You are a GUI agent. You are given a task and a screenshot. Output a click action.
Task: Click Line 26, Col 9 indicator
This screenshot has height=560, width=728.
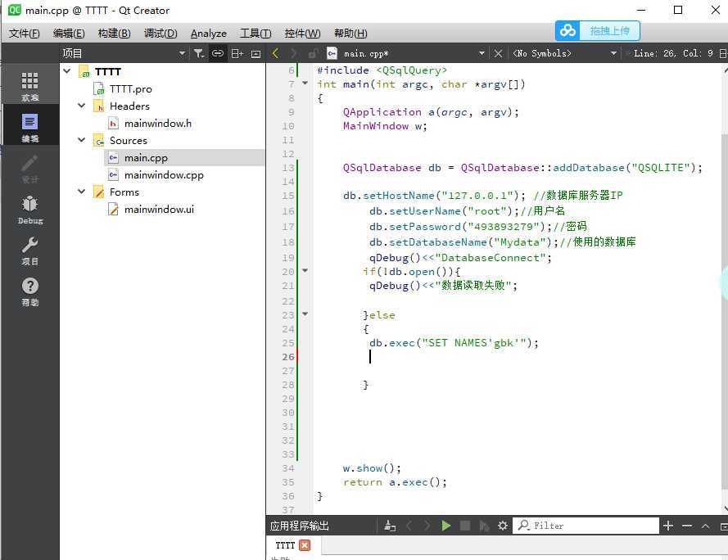(x=673, y=53)
